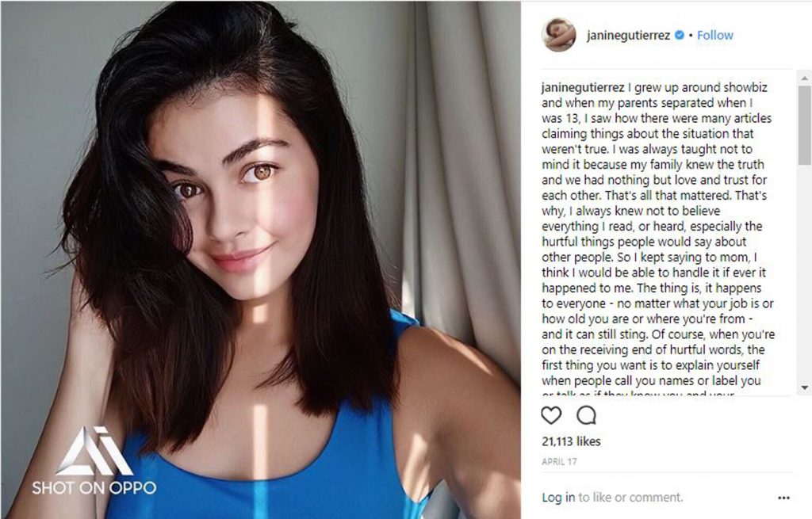Like the post with the heart icon

click(551, 415)
